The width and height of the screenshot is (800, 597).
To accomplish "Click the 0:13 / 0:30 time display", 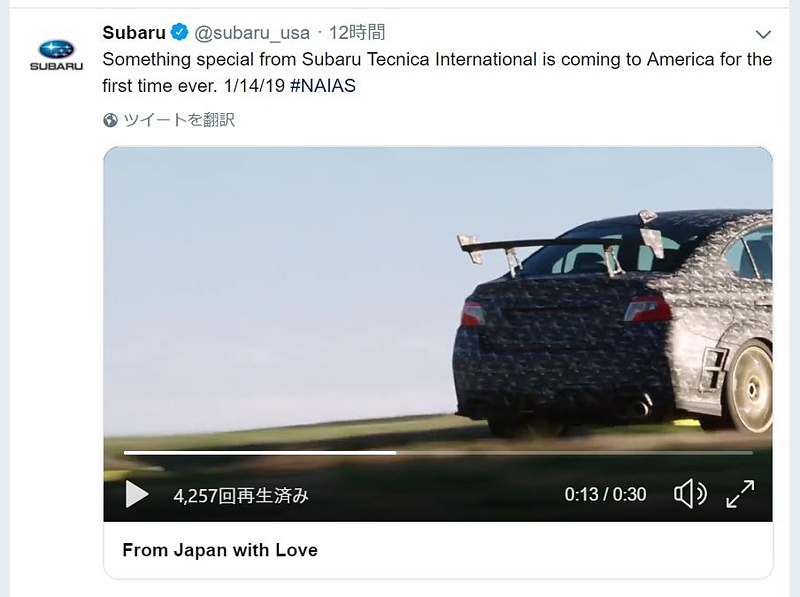I will (605, 494).
